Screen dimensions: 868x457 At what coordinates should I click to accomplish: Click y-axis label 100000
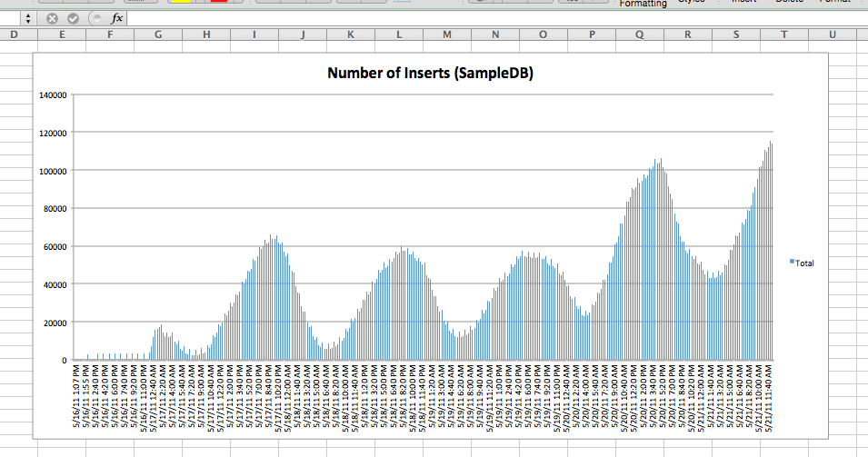[53, 171]
